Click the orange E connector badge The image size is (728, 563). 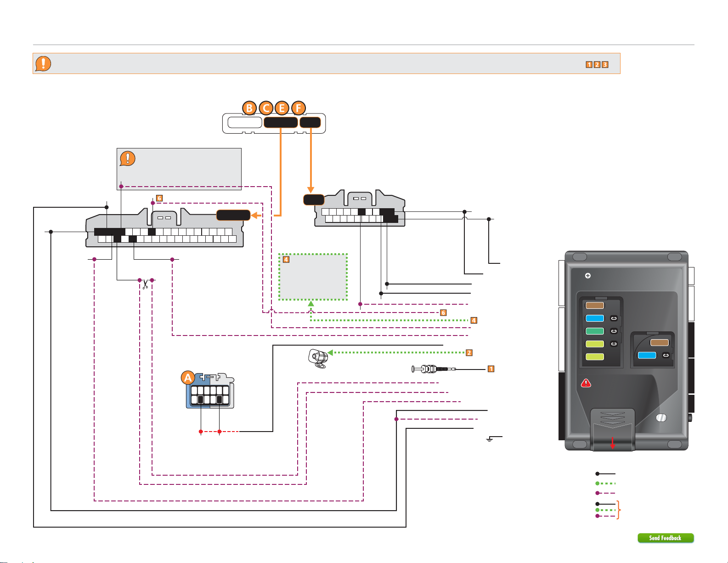pos(282,108)
